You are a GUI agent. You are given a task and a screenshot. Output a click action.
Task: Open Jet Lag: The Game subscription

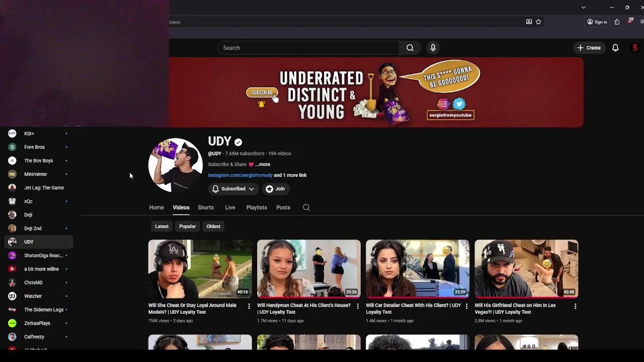click(x=38, y=188)
